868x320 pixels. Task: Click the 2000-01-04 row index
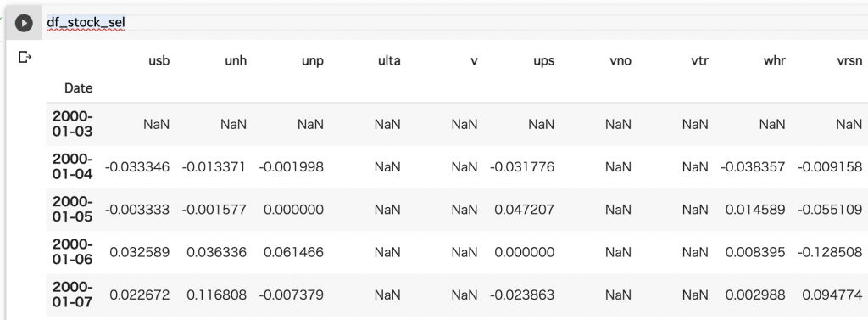[x=73, y=167]
